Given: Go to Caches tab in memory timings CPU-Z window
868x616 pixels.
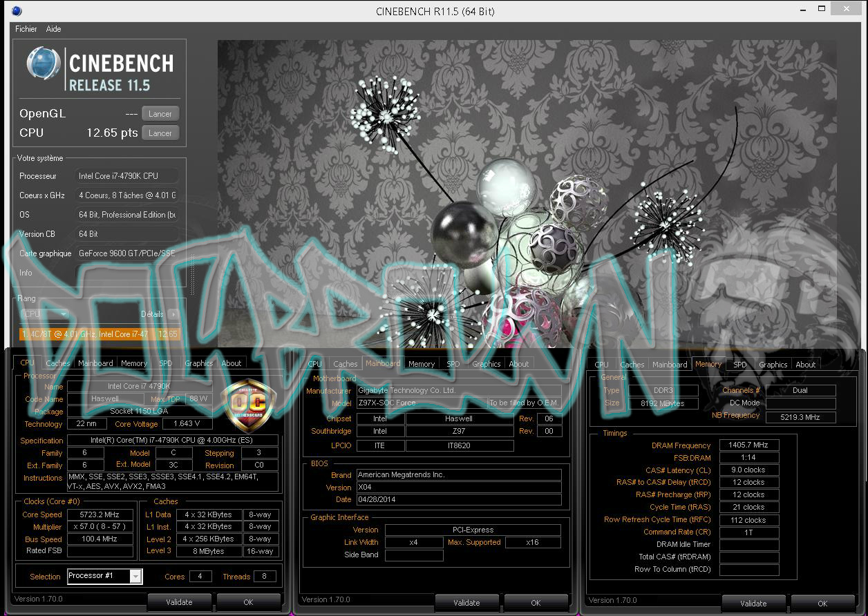Looking at the screenshot, I should pos(632,365).
